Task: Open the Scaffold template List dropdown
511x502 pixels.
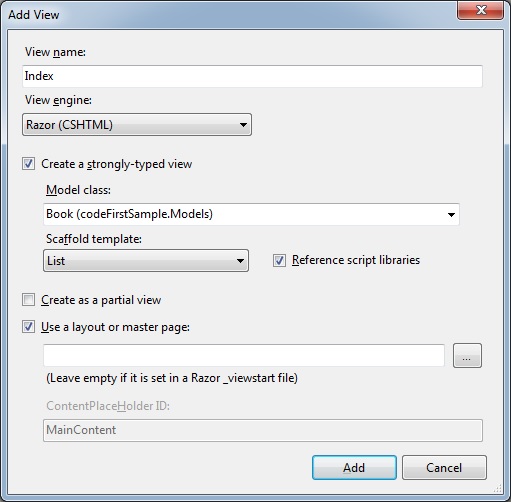Action: pyautogui.click(x=146, y=261)
